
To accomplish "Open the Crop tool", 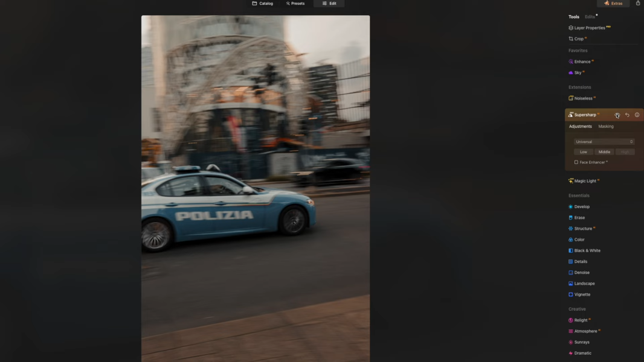I will pos(578,39).
